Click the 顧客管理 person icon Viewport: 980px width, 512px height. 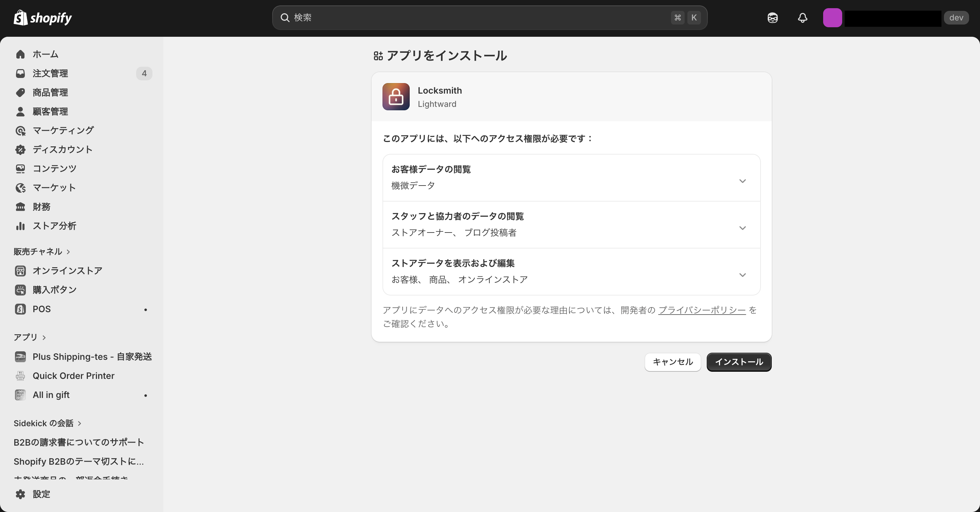click(x=20, y=112)
